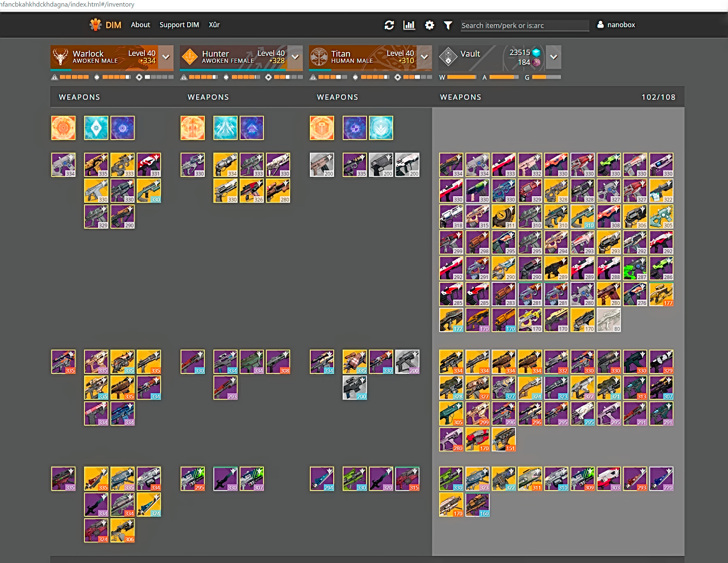Select the Hunter's purple void subclass icon
728x563 pixels.
pyautogui.click(x=252, y=128)
